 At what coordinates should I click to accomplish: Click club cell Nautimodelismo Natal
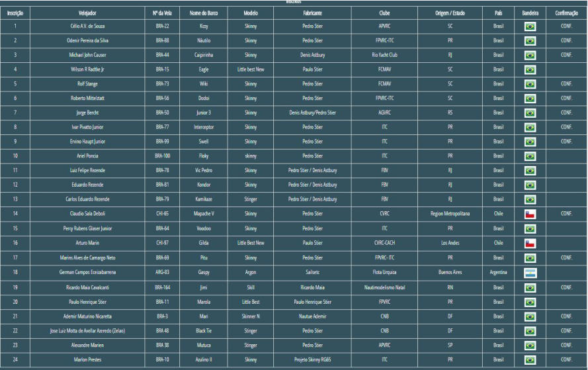pos(384,287)
